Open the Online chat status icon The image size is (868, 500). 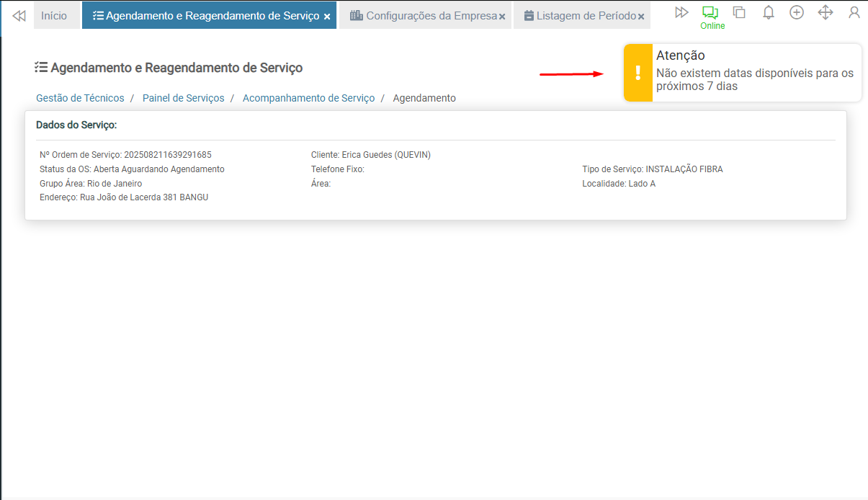click(x=711, y=13)
